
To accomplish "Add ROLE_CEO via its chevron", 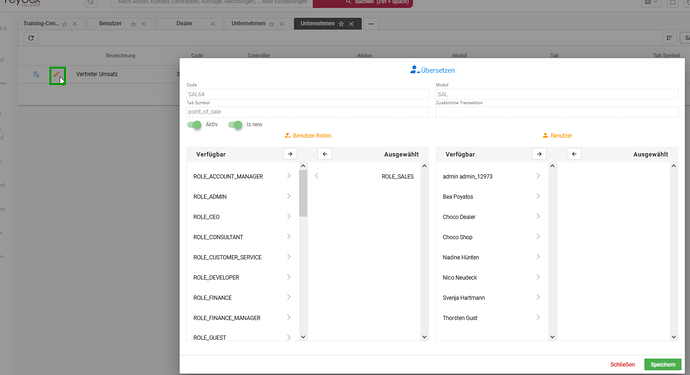I will click(289, 217).
